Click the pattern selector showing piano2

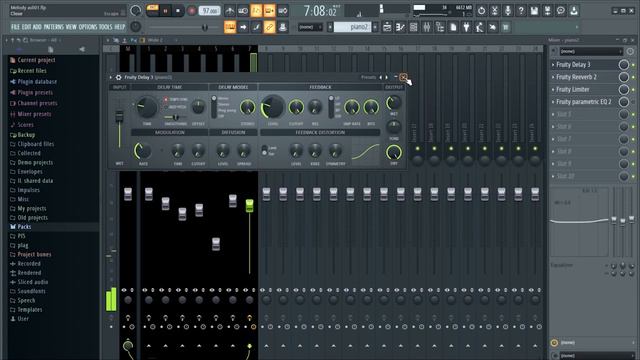352,27
